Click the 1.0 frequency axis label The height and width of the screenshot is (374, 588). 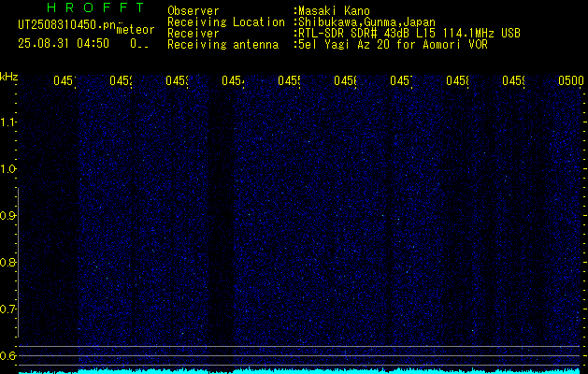tap(7, 169)
